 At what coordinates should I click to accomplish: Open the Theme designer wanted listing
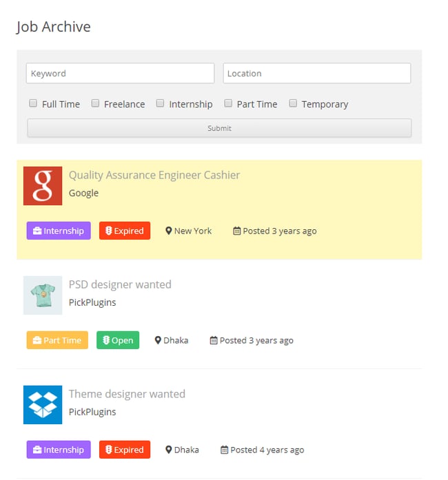127,394
